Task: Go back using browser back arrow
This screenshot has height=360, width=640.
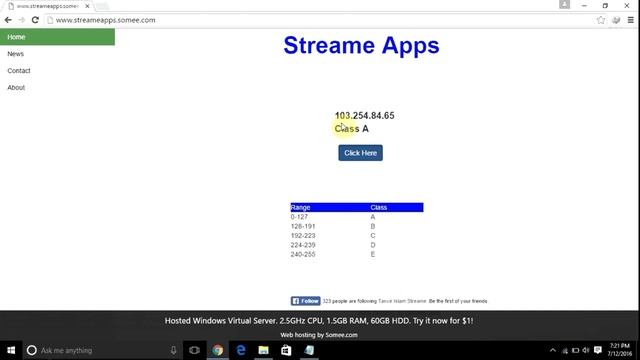Action: tap(8, 20)
